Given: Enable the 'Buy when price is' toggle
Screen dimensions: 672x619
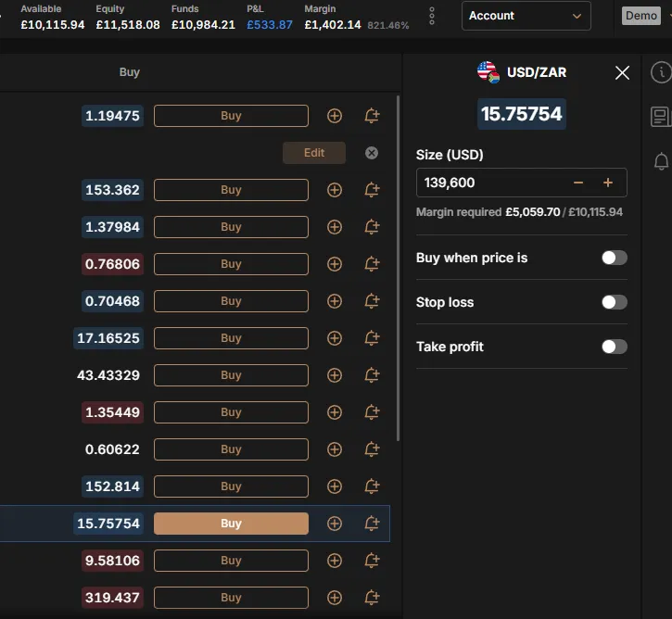Looking at the screenshot, I should pyautogui.click(x=614, y=258).
